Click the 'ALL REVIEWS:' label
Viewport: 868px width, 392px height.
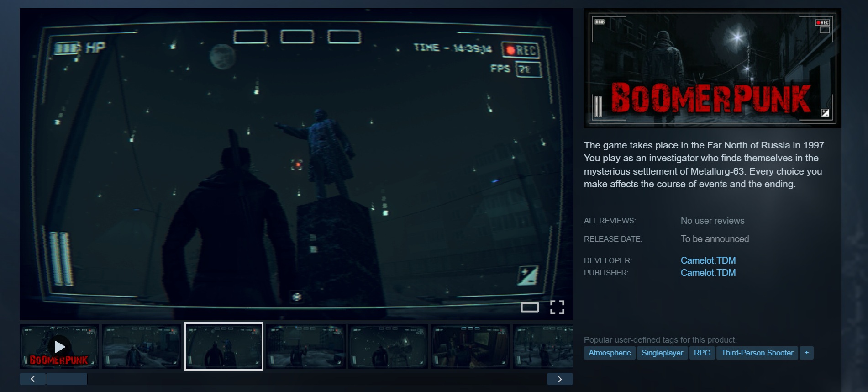point(610,221)
